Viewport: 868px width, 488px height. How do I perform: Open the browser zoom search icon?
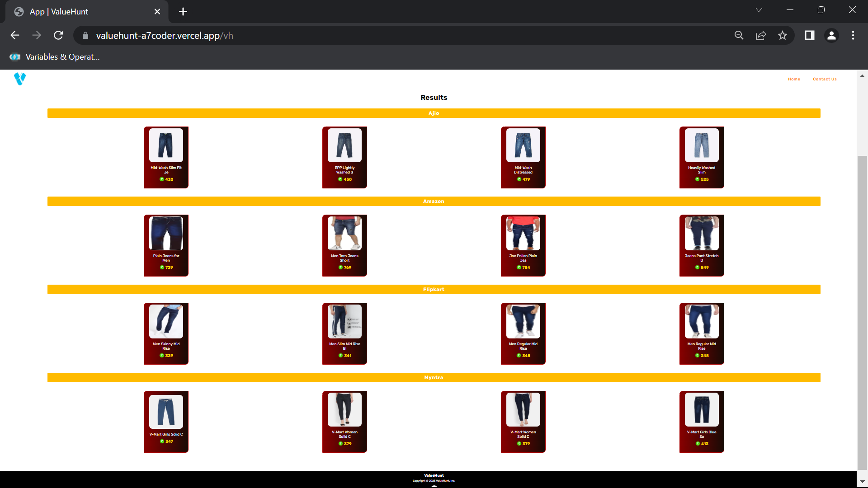coord(739,35)
